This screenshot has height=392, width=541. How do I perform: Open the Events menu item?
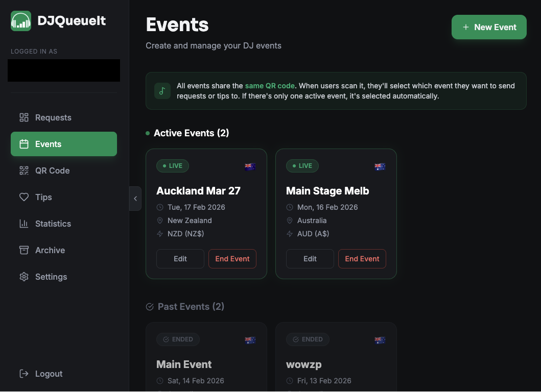click(x=64, y=144)
